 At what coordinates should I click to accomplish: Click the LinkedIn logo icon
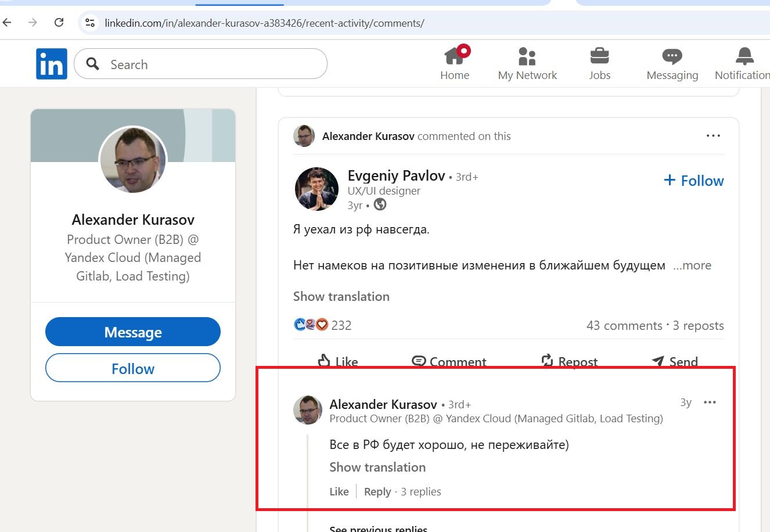[x=51, y=64]
